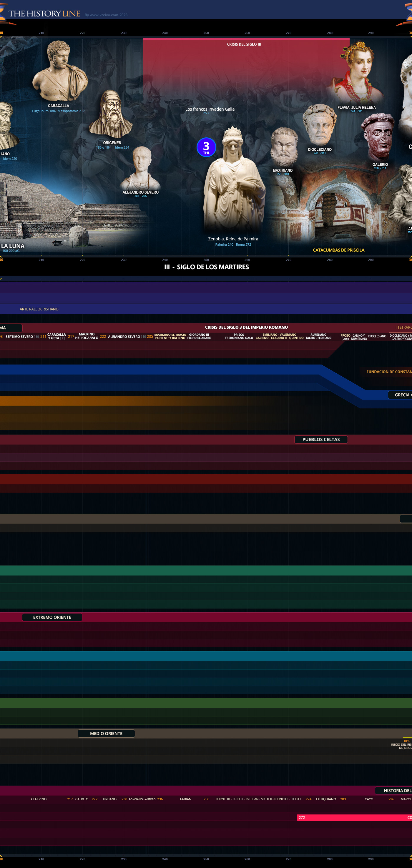Click the HISTORIA DEL... region tag

(393, 791)
